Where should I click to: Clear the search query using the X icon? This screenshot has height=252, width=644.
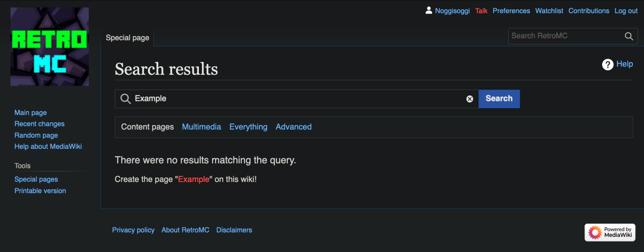pyautogui.click(x=469, y=99)
